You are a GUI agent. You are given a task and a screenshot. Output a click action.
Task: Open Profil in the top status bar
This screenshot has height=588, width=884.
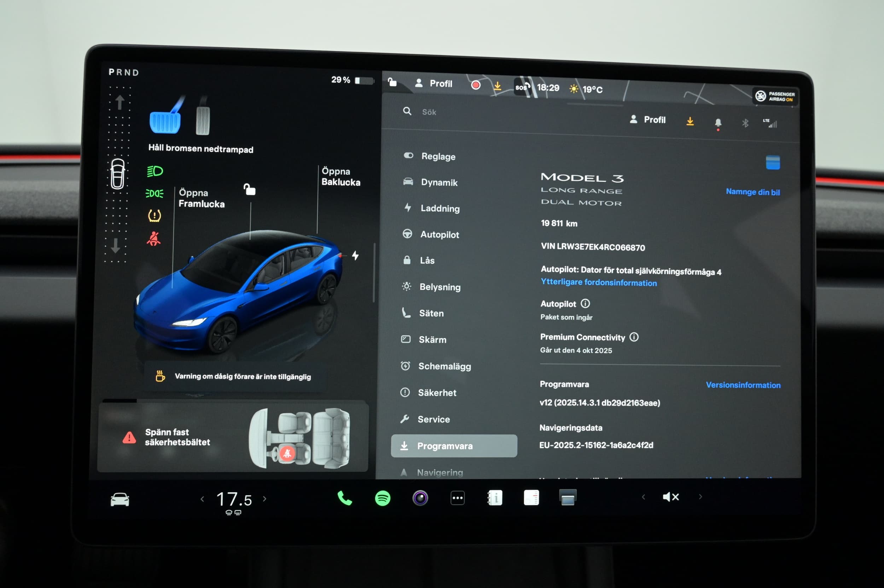tap(434, 83)
